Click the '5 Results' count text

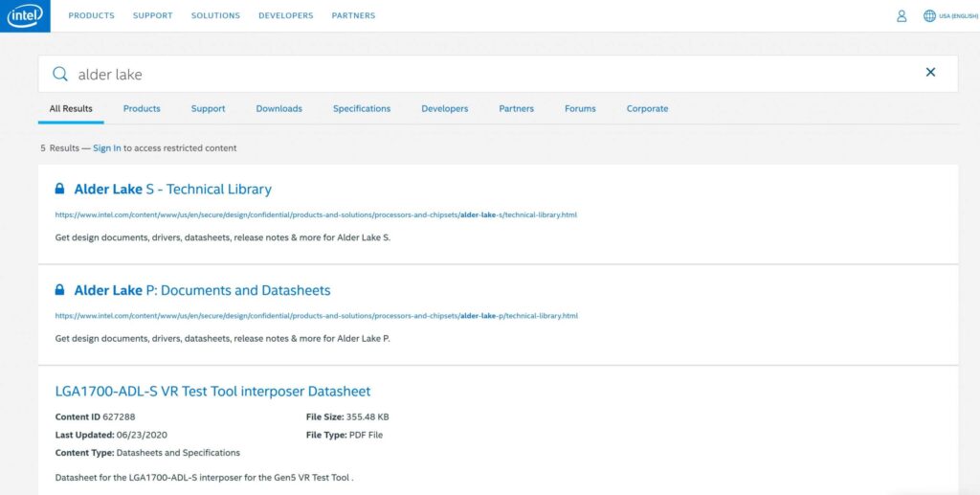pos(60,148)
